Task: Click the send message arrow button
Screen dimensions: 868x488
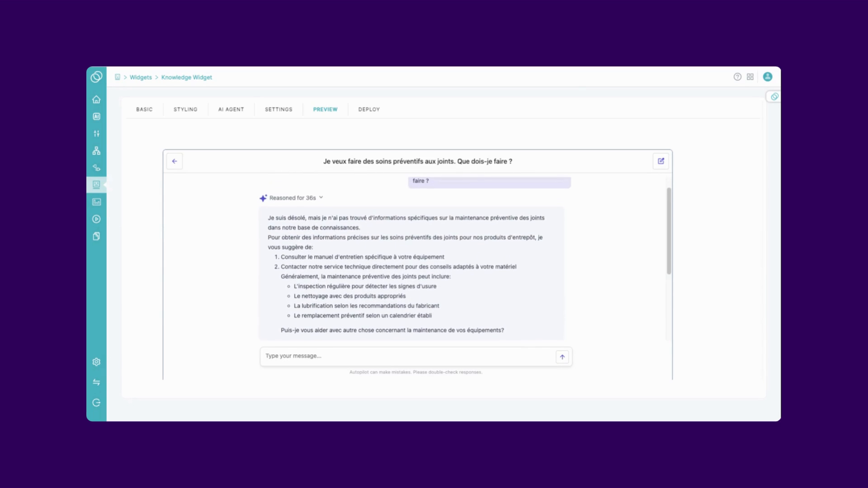Action: 562,357
